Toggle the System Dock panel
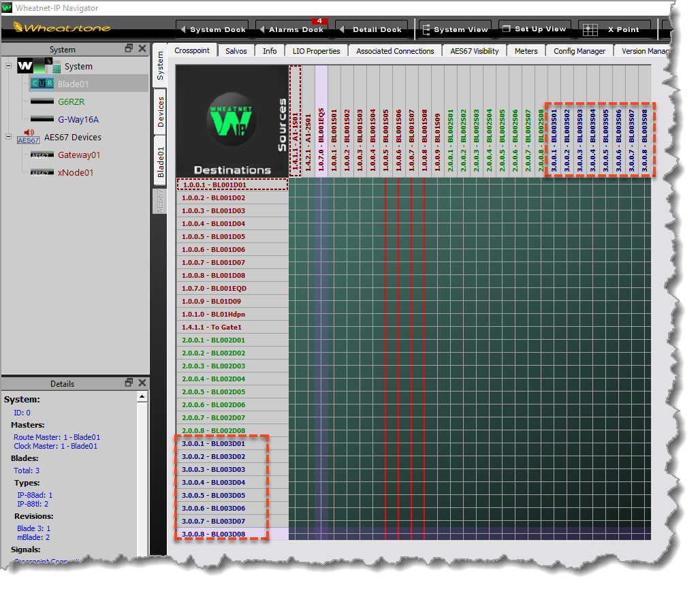Viewport: 700px width, 589px height. [211, 29]
